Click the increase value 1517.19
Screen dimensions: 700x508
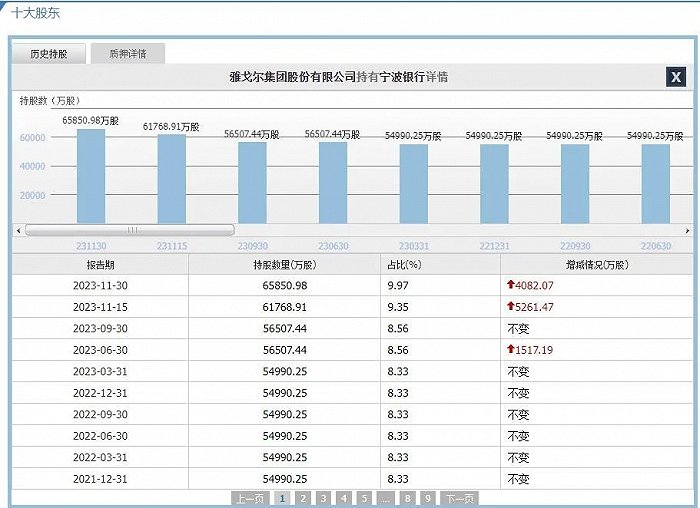tap(534, 350)
